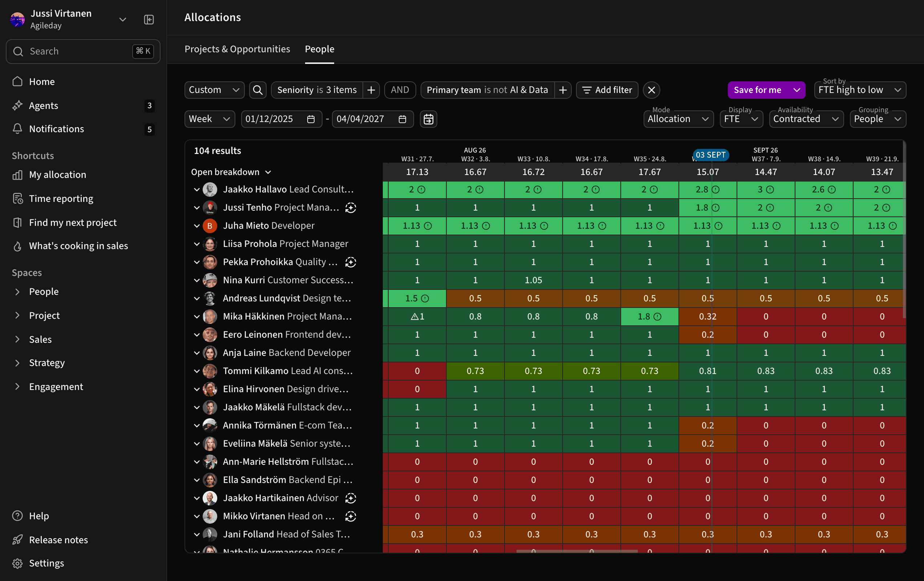Collapse the sidebar panel icon

tap(149, 19)
